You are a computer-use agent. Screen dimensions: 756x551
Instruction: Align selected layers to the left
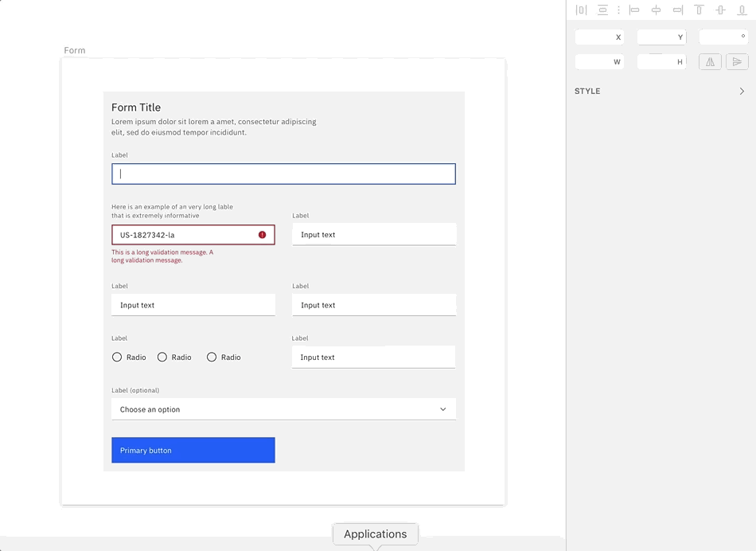[634, 10]
